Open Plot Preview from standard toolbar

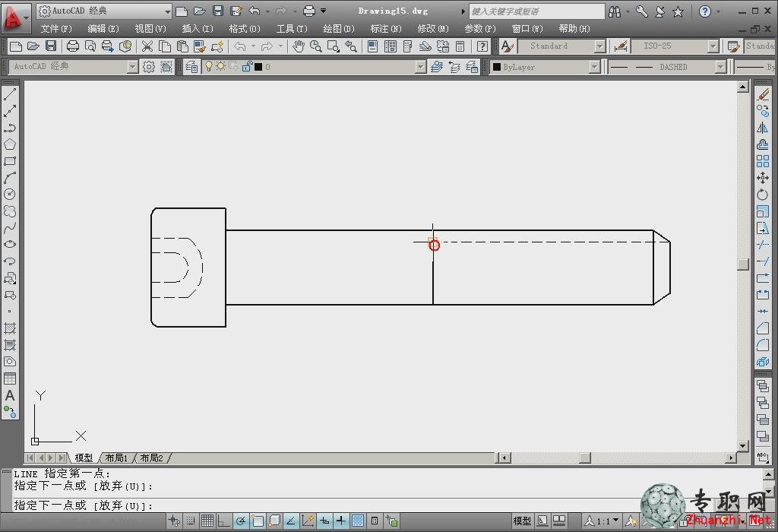point(90,46)
